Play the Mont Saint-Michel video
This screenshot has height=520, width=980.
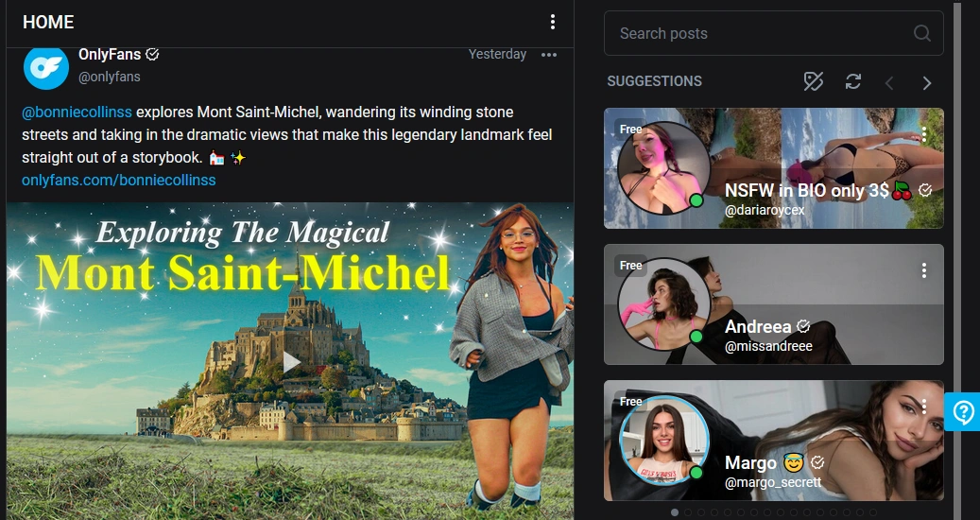click(x=291, y=361)
